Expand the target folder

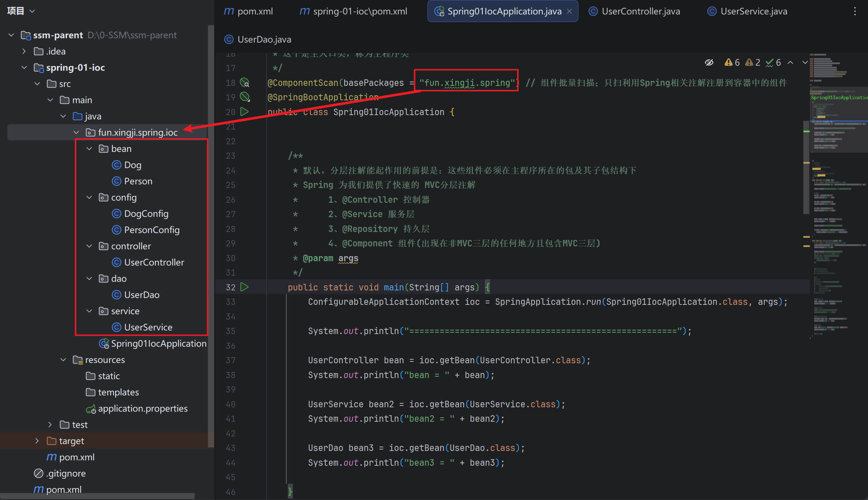(37, 441)
